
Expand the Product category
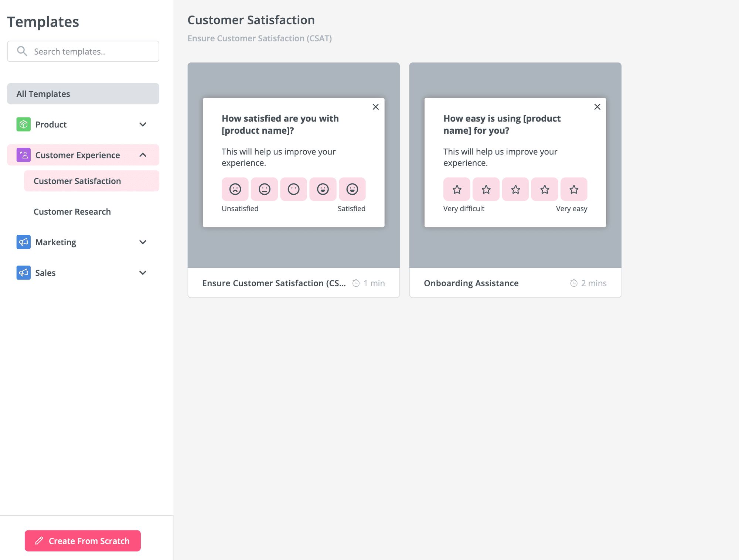(x=143, y=124)
